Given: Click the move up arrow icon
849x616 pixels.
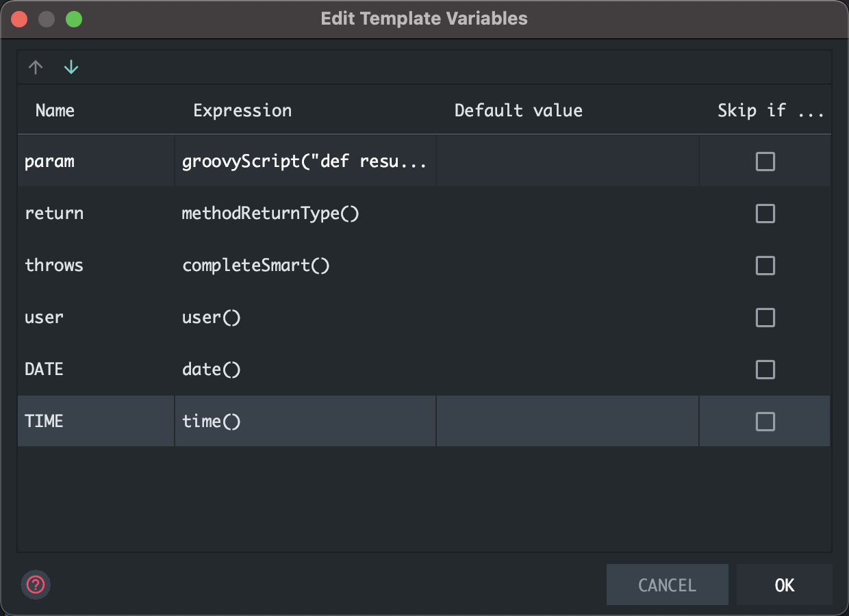Looking at the screenshot, I should tap(36, 67).
